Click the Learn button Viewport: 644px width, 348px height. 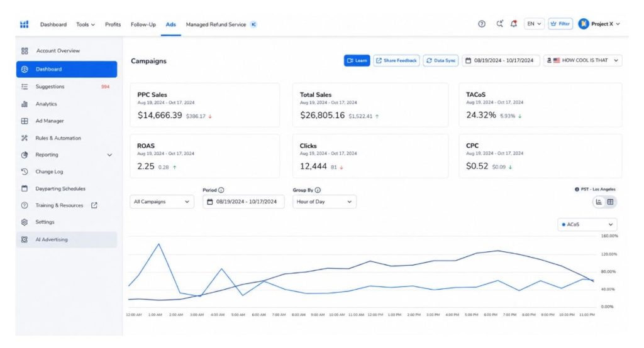pos(357,60)
